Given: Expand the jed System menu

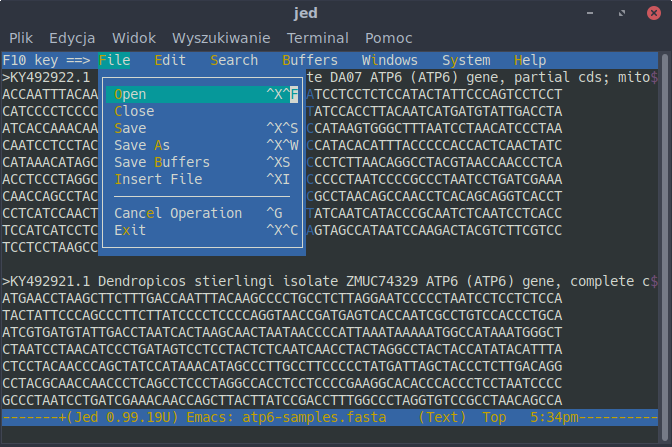Looking at the screenshot, I should 466,60.
